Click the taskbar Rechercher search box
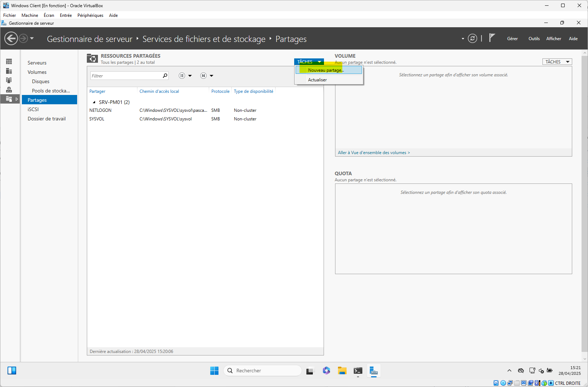The width and height of the screenshot is (588, 387). click(262, 371)
